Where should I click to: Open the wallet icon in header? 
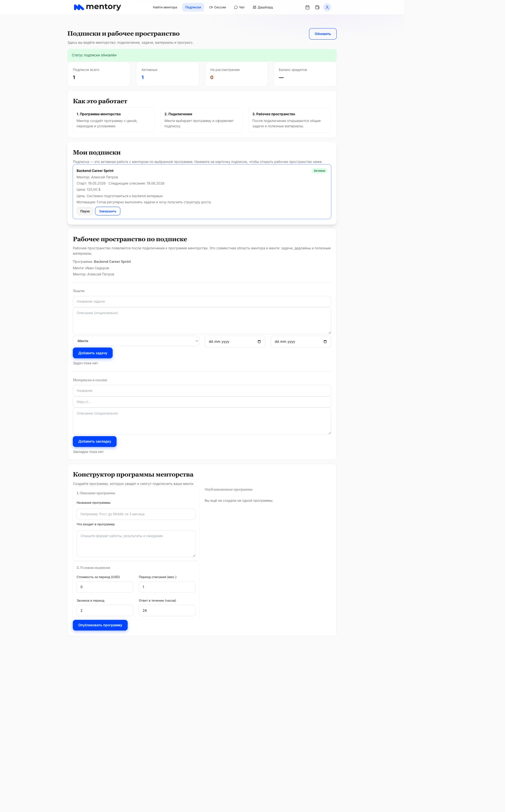[x=317, y=7]
